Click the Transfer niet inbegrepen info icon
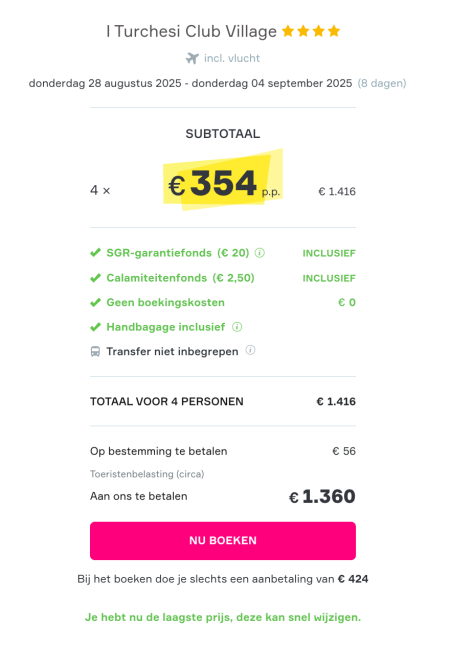Image resolution: width=450 pixels, height=648 pixels. (x=250, y=350)
